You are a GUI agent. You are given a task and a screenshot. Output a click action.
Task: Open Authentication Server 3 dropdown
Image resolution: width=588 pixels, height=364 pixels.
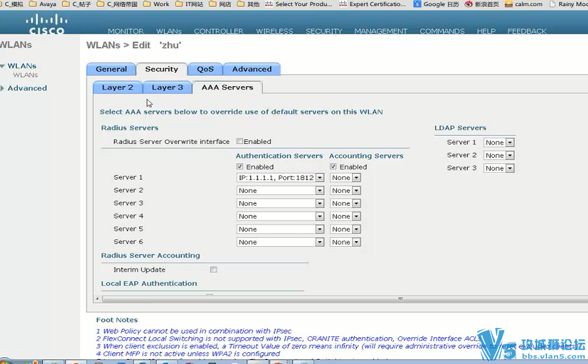pos(280,203)
